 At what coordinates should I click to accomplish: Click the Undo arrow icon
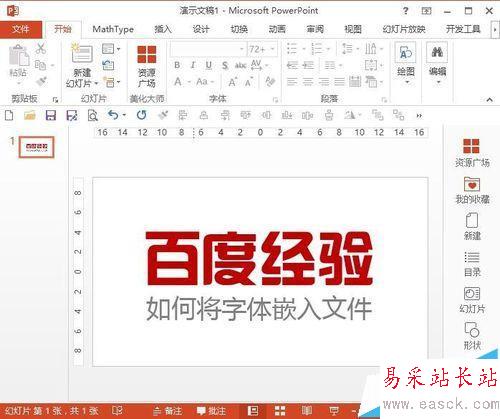tap(113, 116)
